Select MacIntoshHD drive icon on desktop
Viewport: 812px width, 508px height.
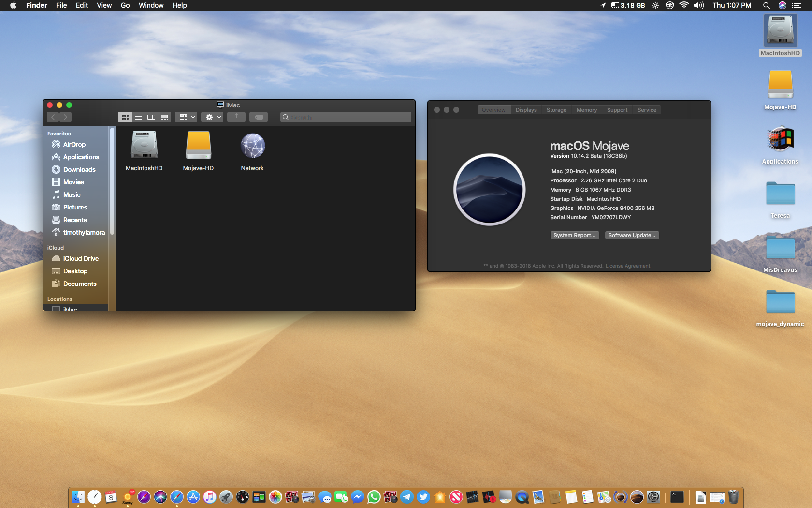click(x=780, y=36)
